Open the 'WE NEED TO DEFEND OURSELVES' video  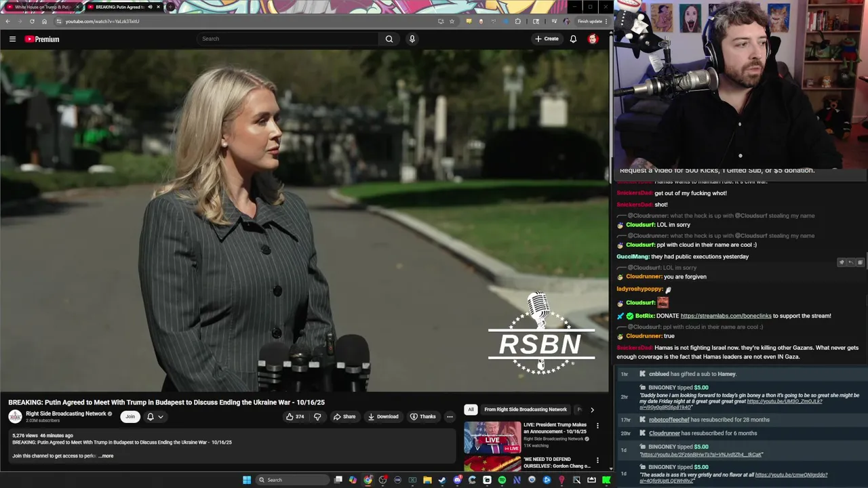[x=557, y=462]
